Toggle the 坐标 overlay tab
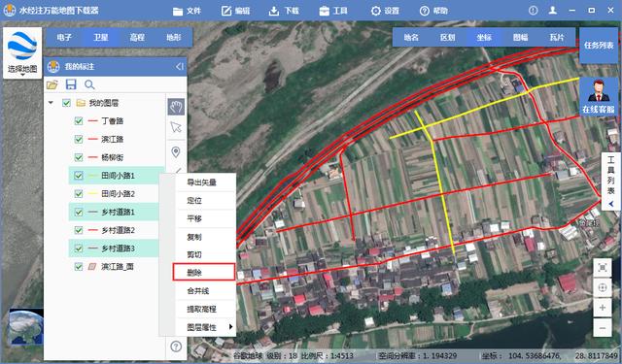The width and height of the screenshot is (622, 364). click(x=484, y=38)
